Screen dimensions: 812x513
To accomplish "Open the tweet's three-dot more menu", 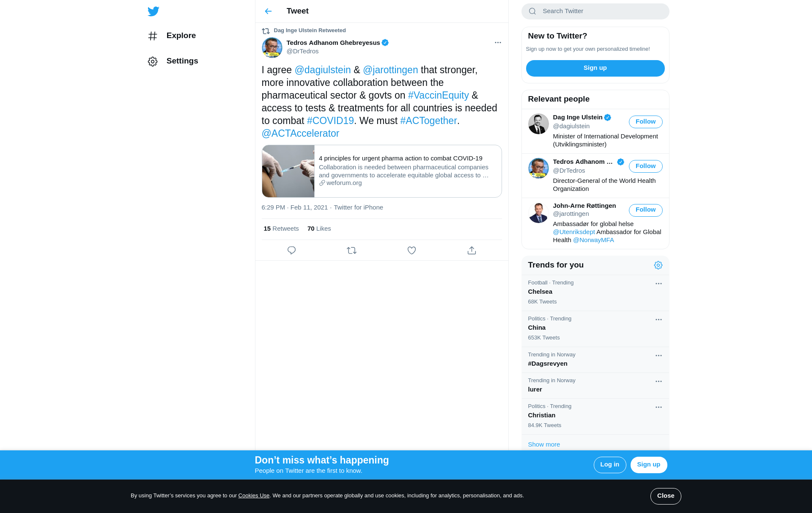I will click(498, 43).
